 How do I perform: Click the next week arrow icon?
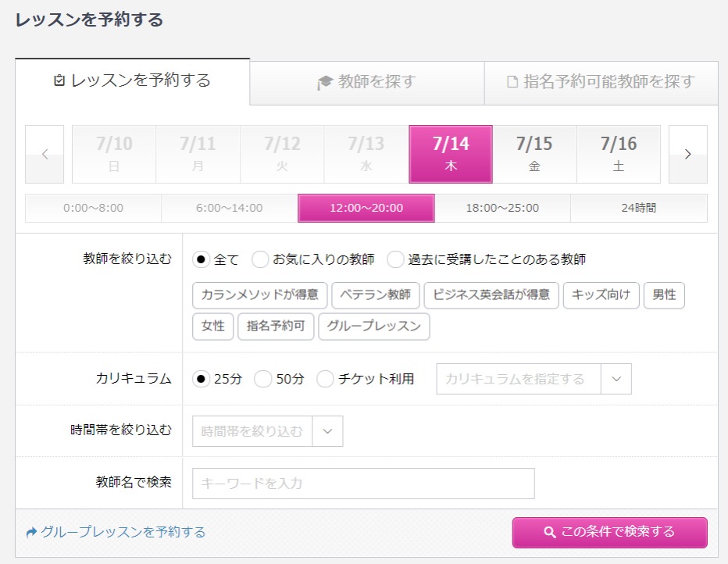point(687,154)
